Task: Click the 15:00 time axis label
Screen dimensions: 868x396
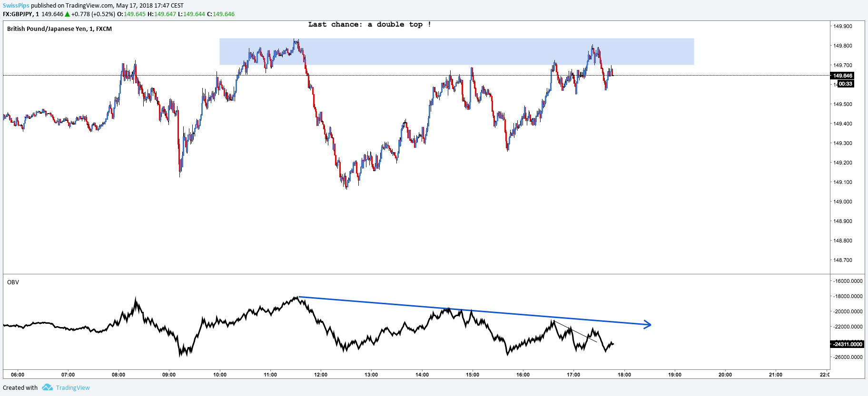Action: point(473,375)
